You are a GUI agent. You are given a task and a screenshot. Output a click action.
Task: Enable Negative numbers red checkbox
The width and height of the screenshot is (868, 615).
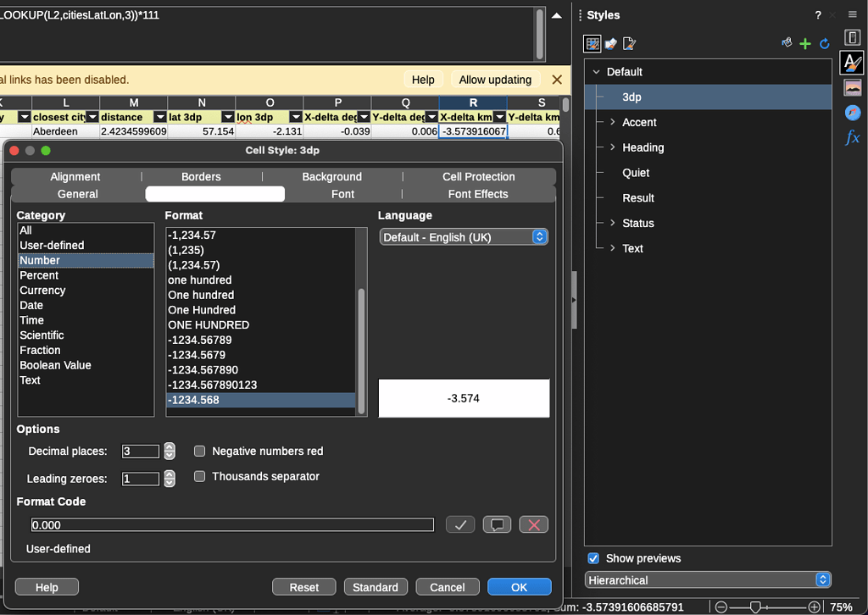(200, 452)
